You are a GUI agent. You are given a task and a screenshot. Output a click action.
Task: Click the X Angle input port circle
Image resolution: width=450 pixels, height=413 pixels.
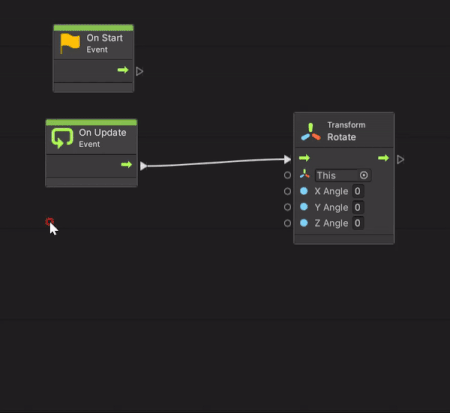(287, 191)
